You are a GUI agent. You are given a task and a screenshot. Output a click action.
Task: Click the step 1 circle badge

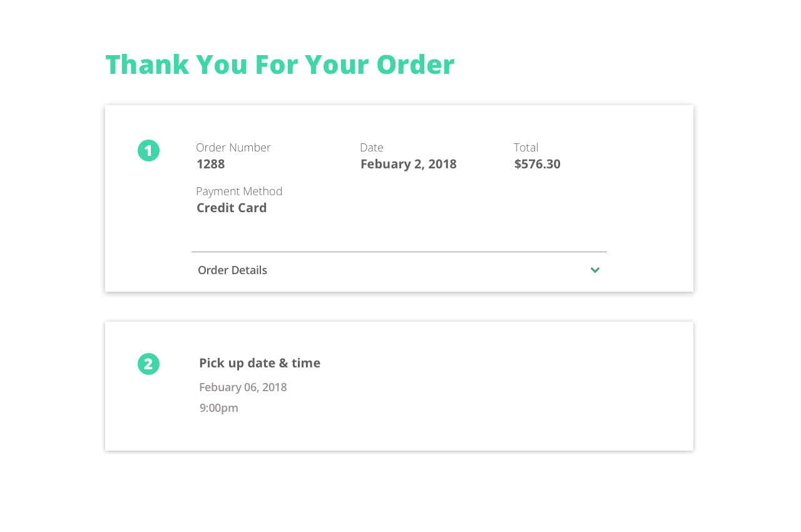pos(148,151)
